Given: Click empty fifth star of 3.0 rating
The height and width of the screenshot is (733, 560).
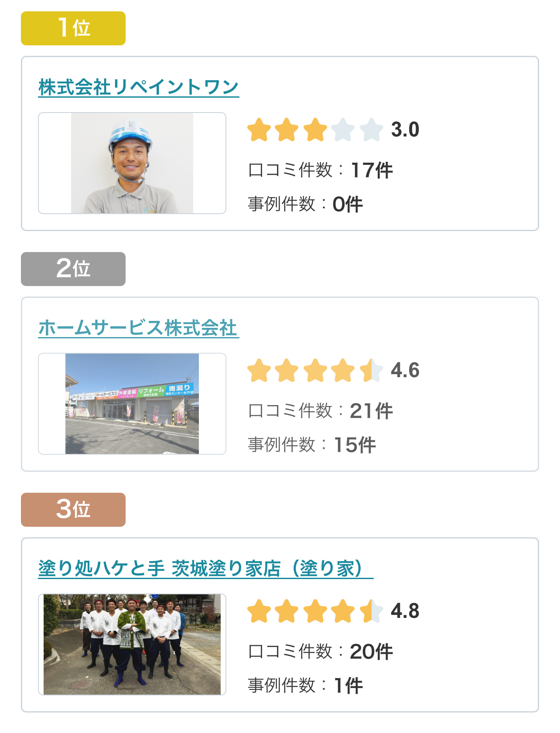Looking at the screenshot, I should click(x=371, y=130).
